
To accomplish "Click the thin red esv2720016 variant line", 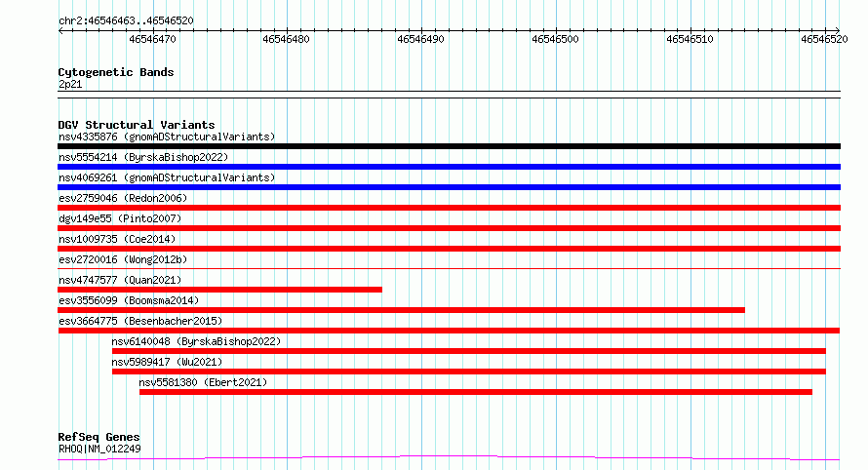I will (x=449, y=269).
